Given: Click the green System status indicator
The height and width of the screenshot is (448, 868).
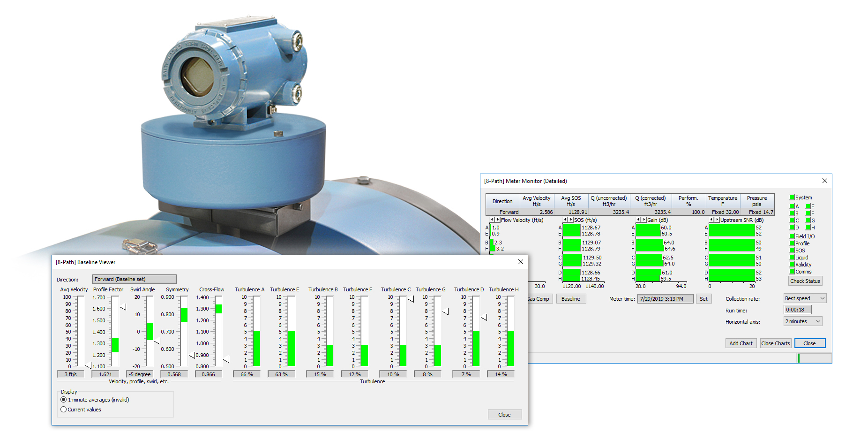Looking at the screenshot, I should click(x=792, y=197).
